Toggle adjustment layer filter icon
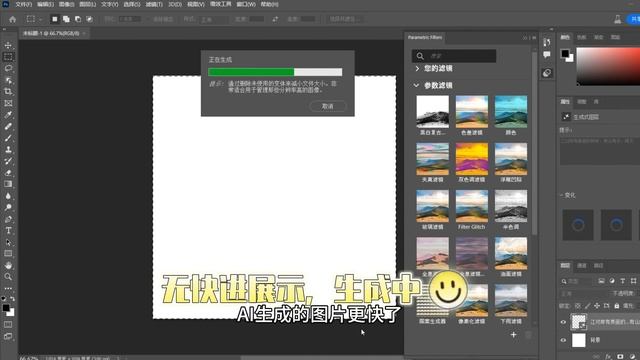Viewport: 640px width, 360px height. point(612,281)
